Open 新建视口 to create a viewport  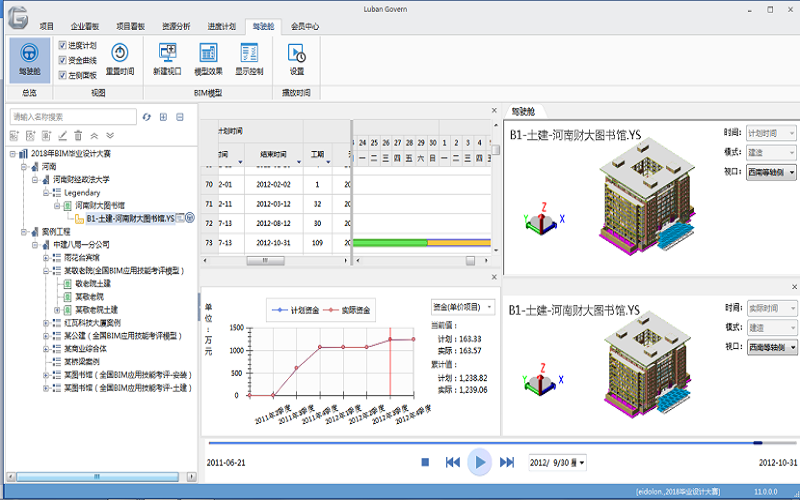(167, 59)
